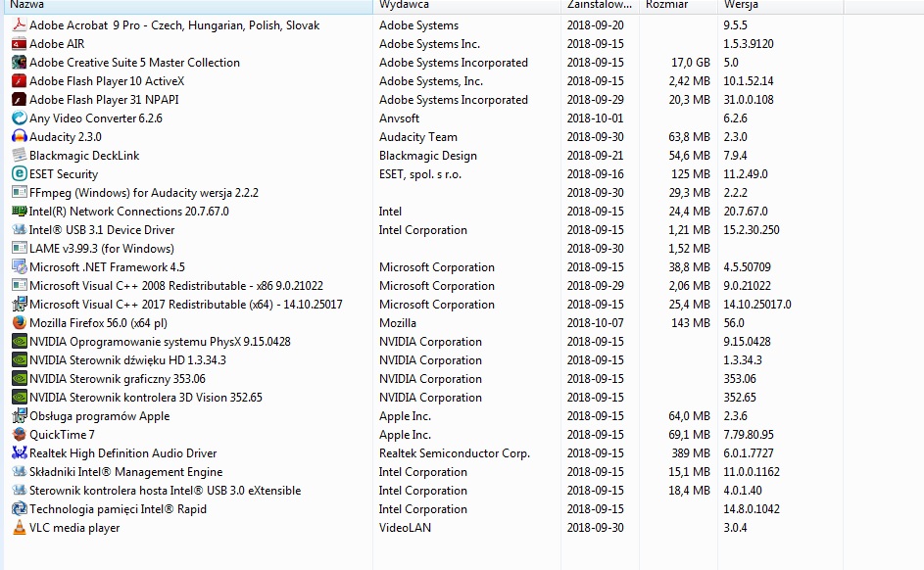This screenshot has width=924, height=570.
Task: Select the Adobe Flash Player 10 ActiveX icon
Action: click(x=20, y=80)
